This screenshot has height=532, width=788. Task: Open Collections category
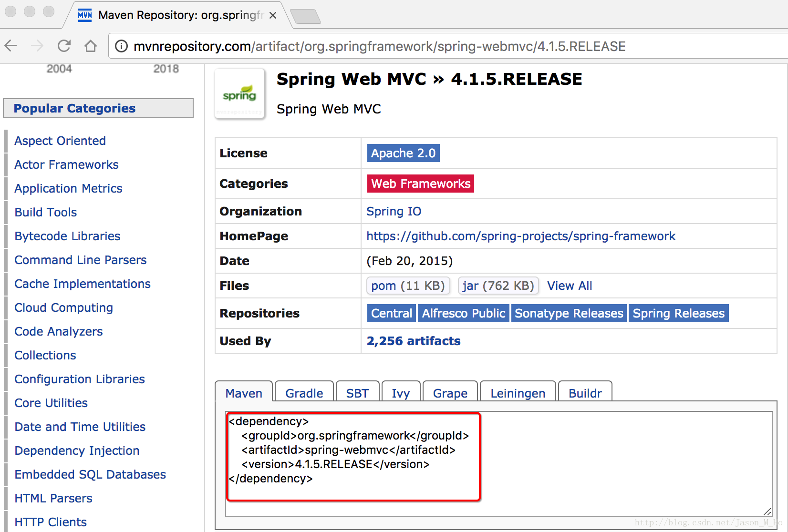(45, 355)
